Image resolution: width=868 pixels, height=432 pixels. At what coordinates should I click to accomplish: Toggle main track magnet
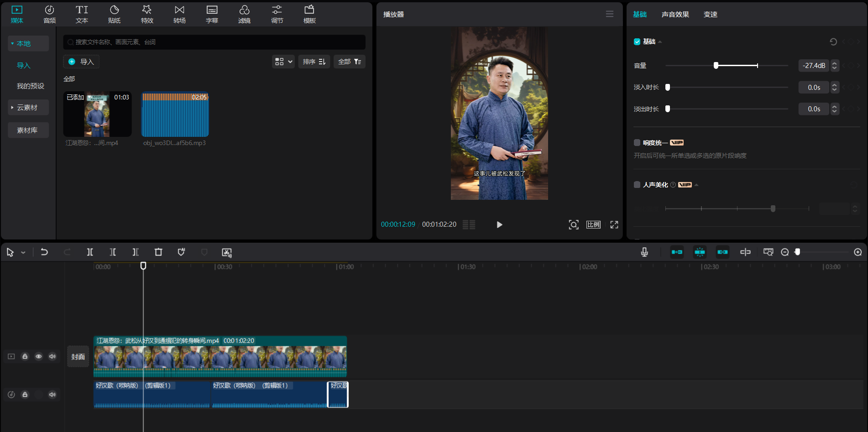677,252
